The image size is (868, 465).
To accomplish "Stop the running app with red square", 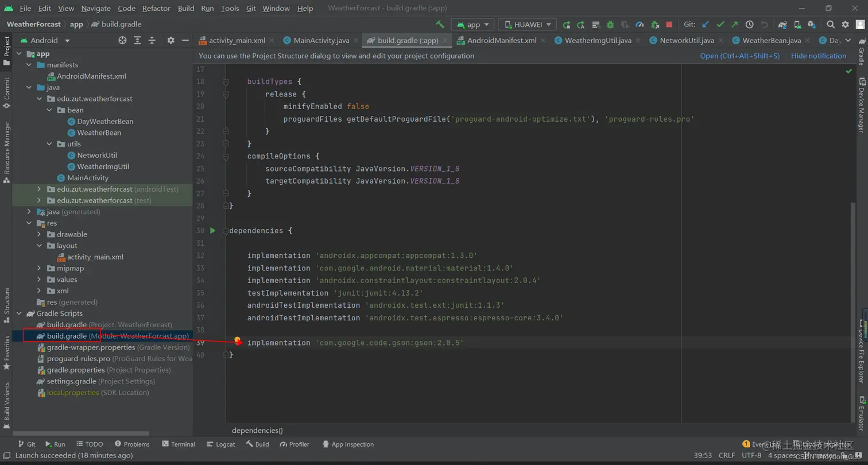I will click(x=669, y=25).
